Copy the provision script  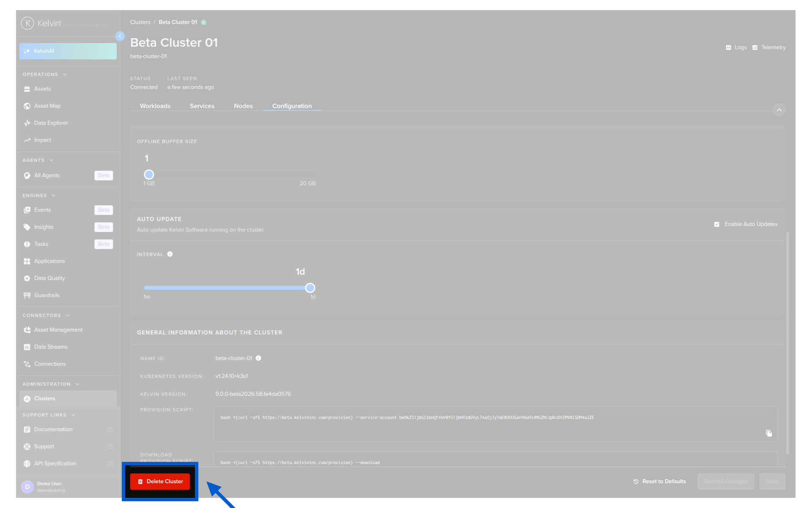click(x=769, y=433)
